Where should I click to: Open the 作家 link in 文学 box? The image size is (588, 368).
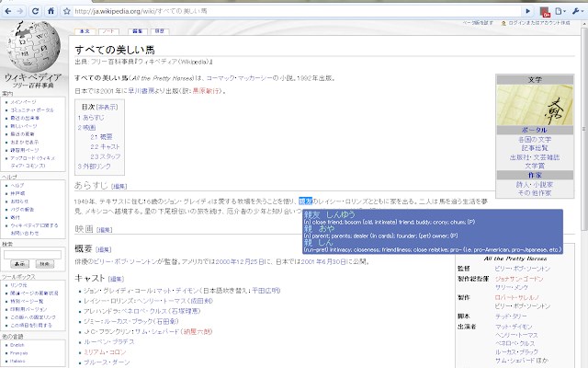pyautogui.click(x=535, y=176)
